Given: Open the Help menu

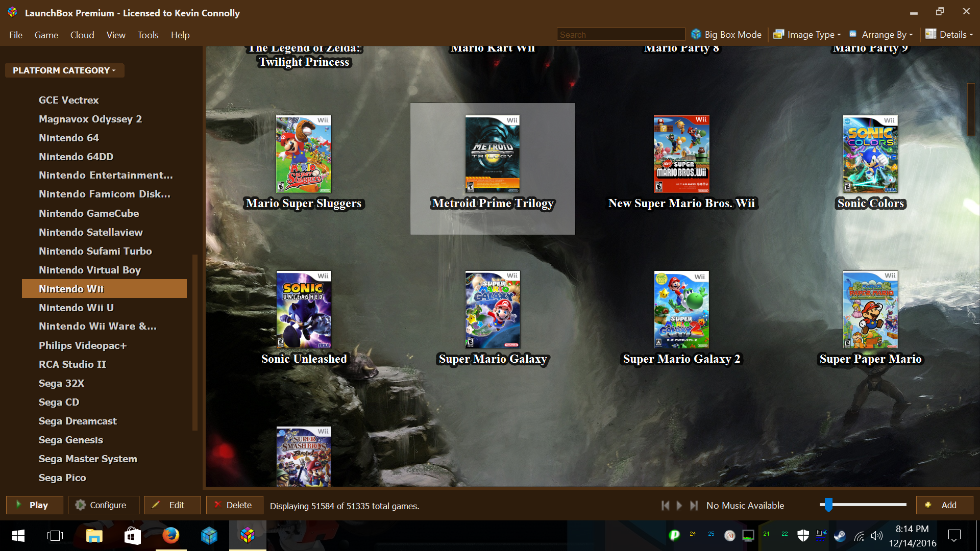Looking at the screenshot, I should (180, 35).
